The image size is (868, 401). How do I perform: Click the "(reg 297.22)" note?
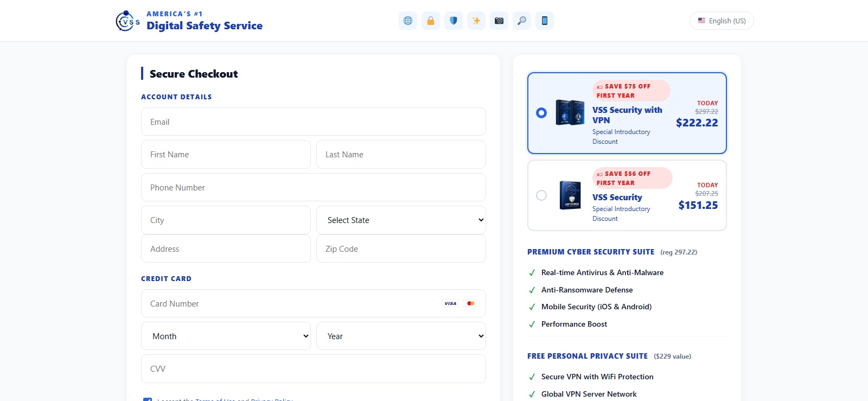pos(679,252)
